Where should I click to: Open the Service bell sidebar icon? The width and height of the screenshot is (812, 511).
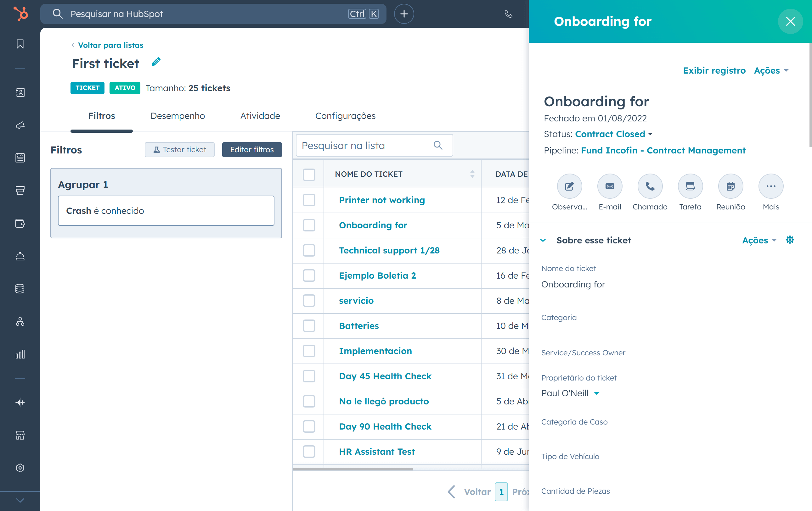click(20, 256)
